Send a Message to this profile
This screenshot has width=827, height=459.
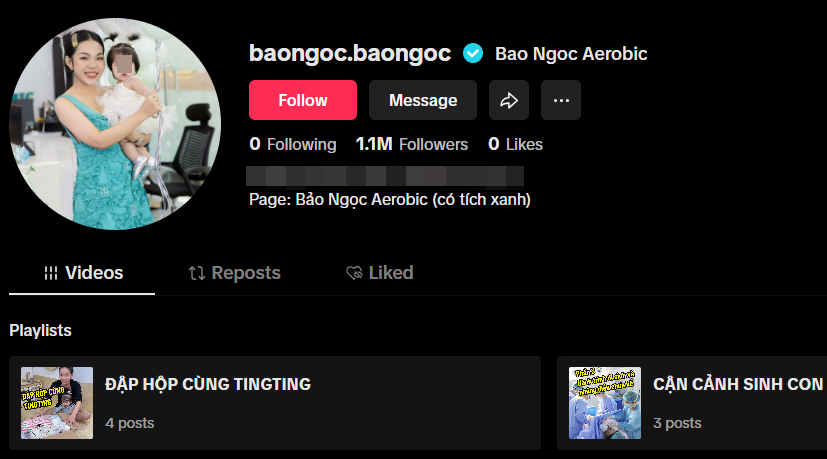click(423, 100)
